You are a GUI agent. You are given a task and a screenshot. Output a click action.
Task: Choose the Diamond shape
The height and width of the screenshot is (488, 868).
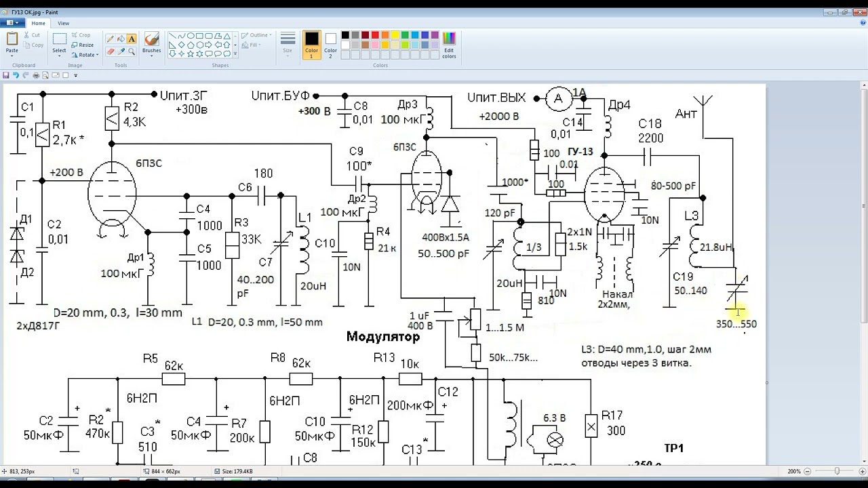(x=182, y=45)
